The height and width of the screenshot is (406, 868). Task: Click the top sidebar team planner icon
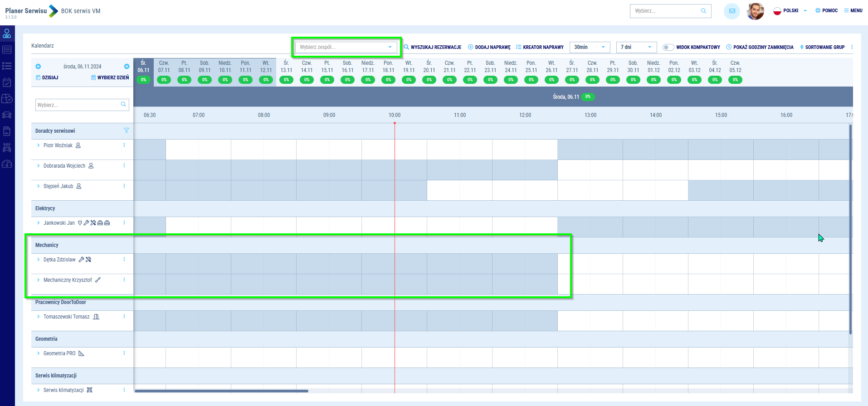[7, 34]
